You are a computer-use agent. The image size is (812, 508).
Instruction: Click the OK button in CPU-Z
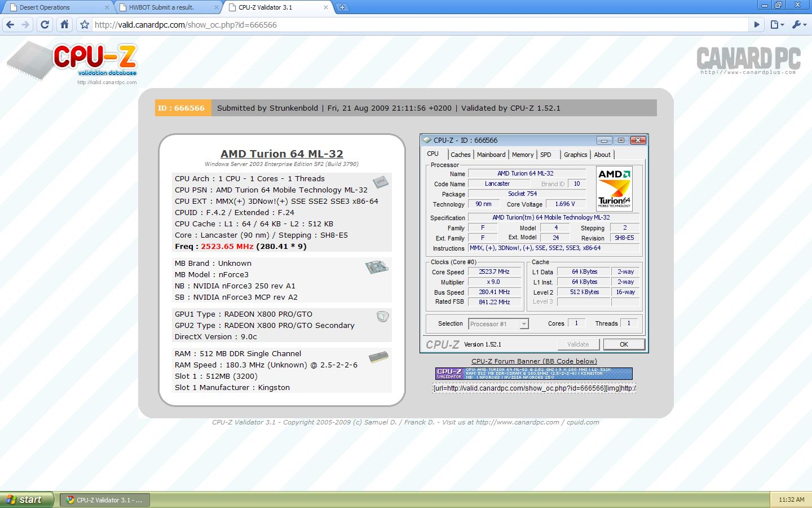point(624,344)
